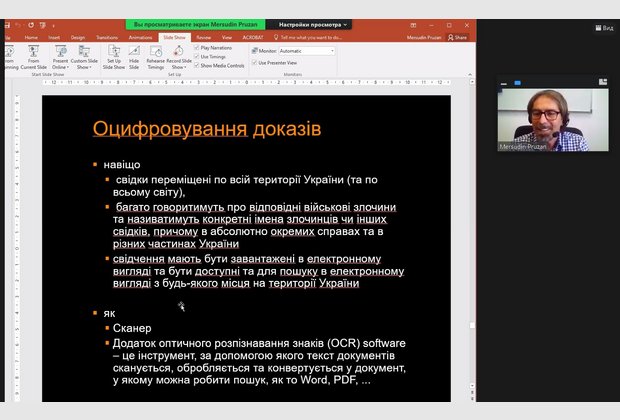Open the Review ribbon tab

click(203, 37)
